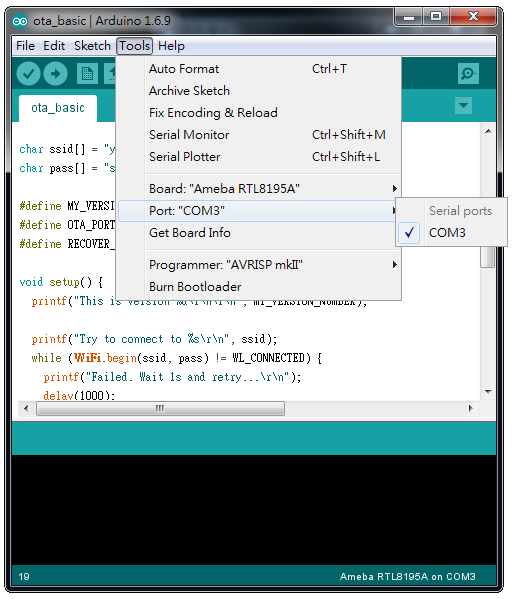Select Fix Encoding & Reload
The height and width of the screenshot is (599, 513).
258,113
